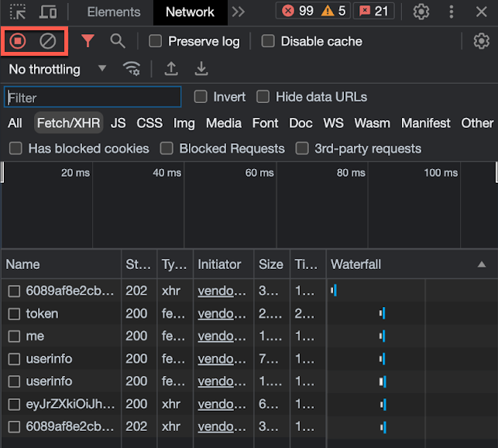Show the 99 errors counter
This screenshot has width=498, height=448.
tap(297, 11)
